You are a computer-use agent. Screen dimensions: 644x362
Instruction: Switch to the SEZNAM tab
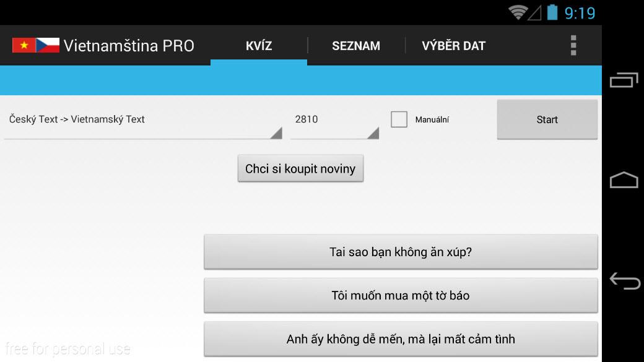point(356,46)
